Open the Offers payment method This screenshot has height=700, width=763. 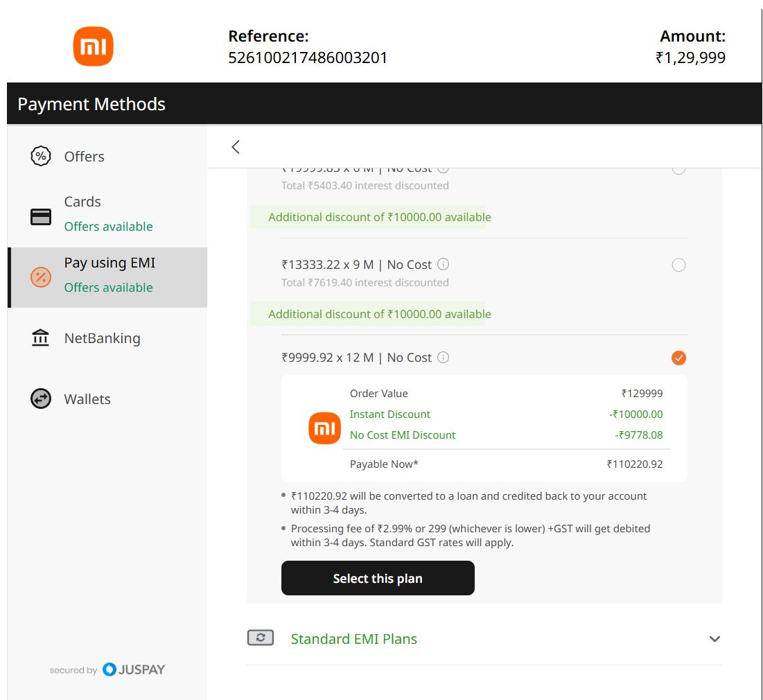107,156
